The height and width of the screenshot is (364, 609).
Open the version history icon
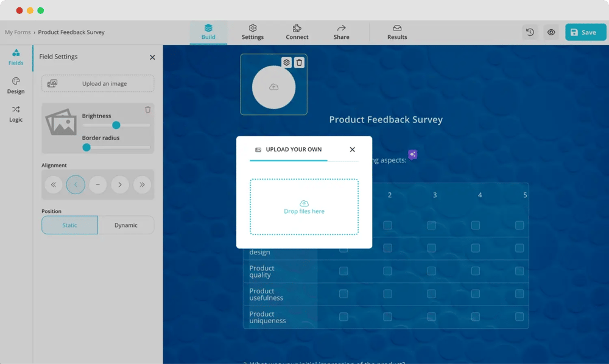(529, 32)
